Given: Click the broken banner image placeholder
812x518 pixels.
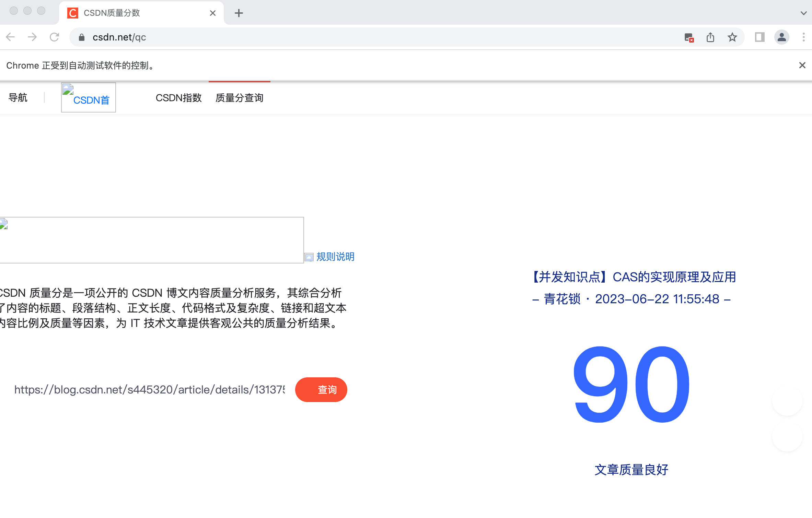Looking at the screenshot, I should tap(152, 240).
